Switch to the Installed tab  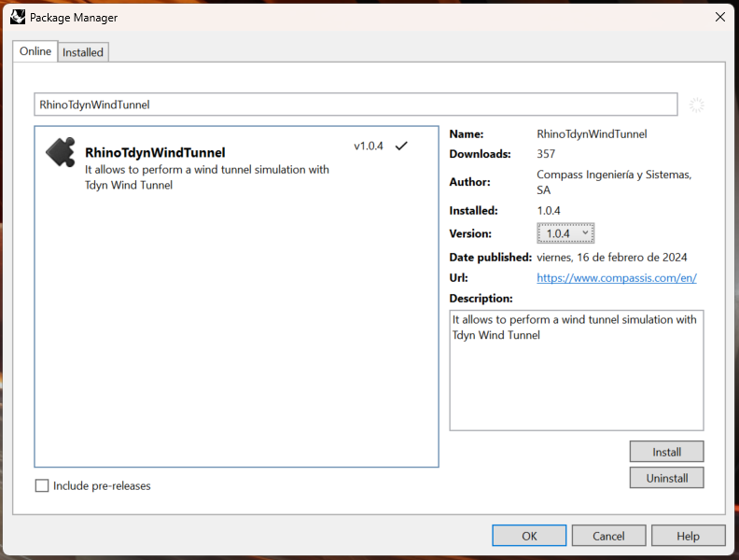click(x=83, y=52)
